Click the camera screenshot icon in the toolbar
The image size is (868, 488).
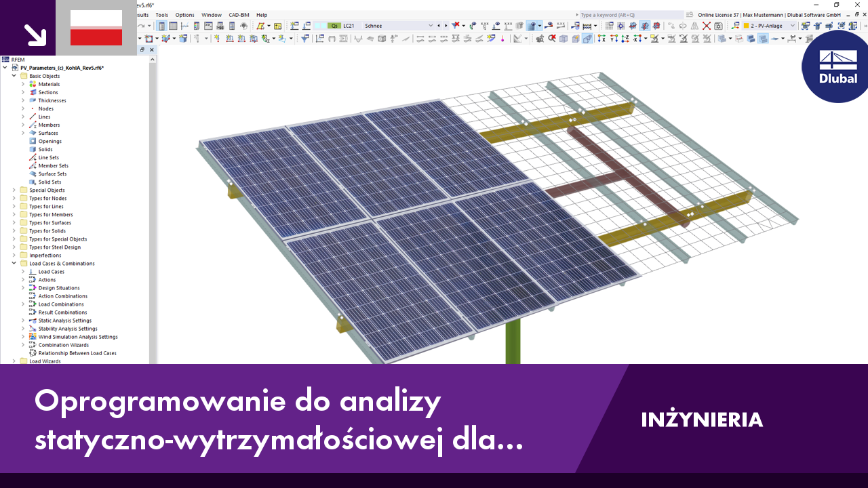[718, 26]
